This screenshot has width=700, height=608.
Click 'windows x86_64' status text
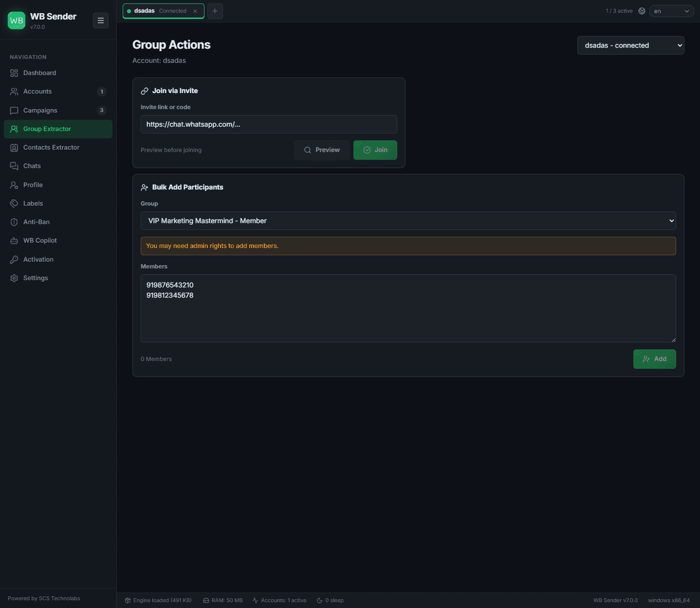pos(669,600)
